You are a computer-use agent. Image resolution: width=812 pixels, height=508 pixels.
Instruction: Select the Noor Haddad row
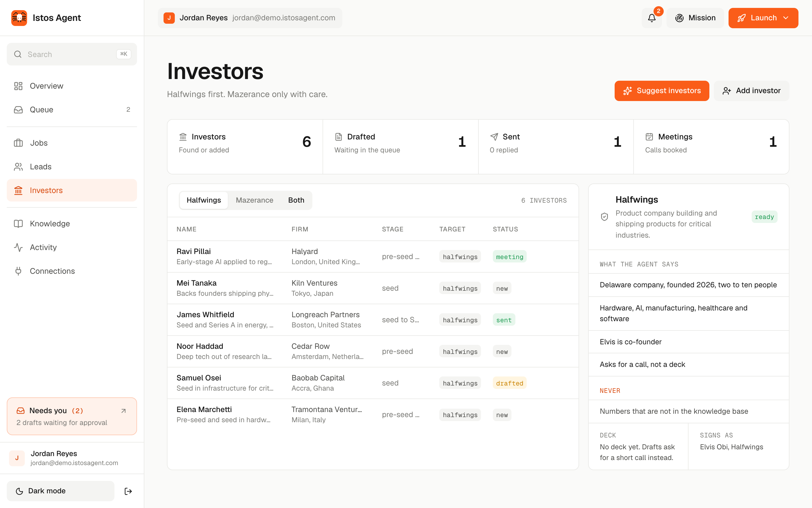(x=373, y=351)
